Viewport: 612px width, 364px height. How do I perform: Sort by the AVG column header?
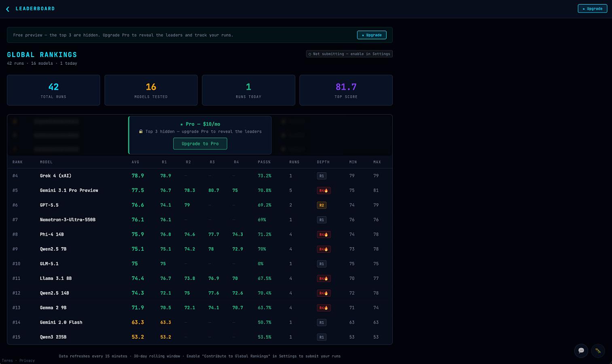coord(136,162)
